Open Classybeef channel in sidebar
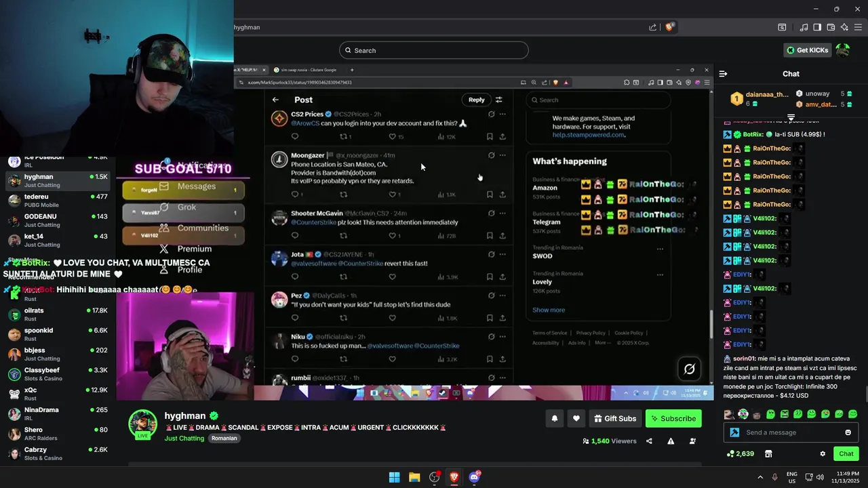 click(x=58, y=374)
